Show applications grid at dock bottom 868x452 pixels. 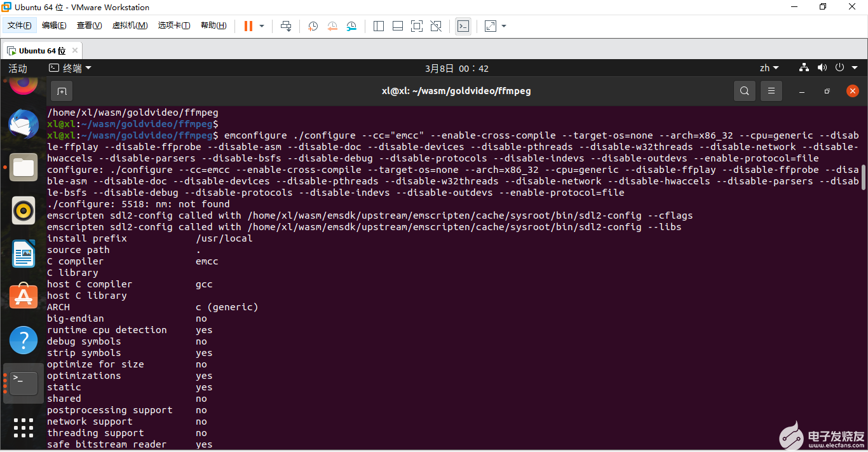click(x=24, y=428)
